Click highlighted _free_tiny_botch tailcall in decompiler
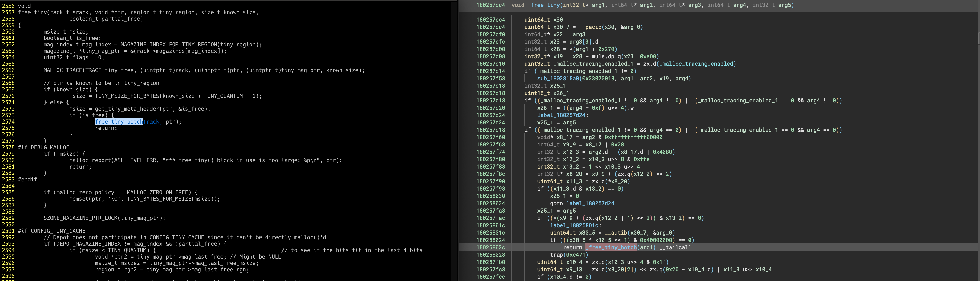This screenshot has width=980, height=281. (611, 247)
